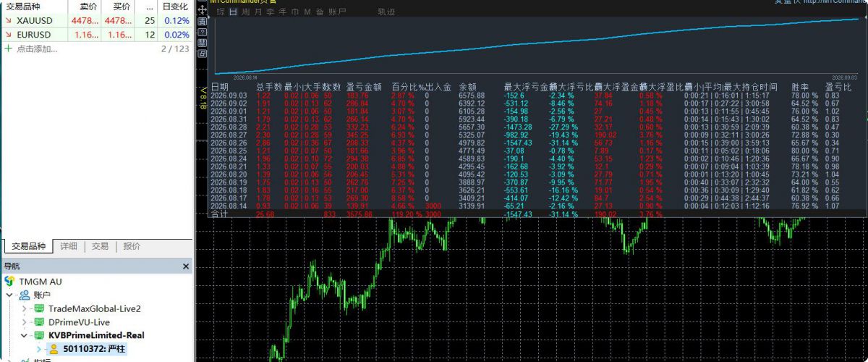This screenshot has width=868, height=362.
Task: Click 点击添加 to add a symbol
Action: (x=37, y=49)
